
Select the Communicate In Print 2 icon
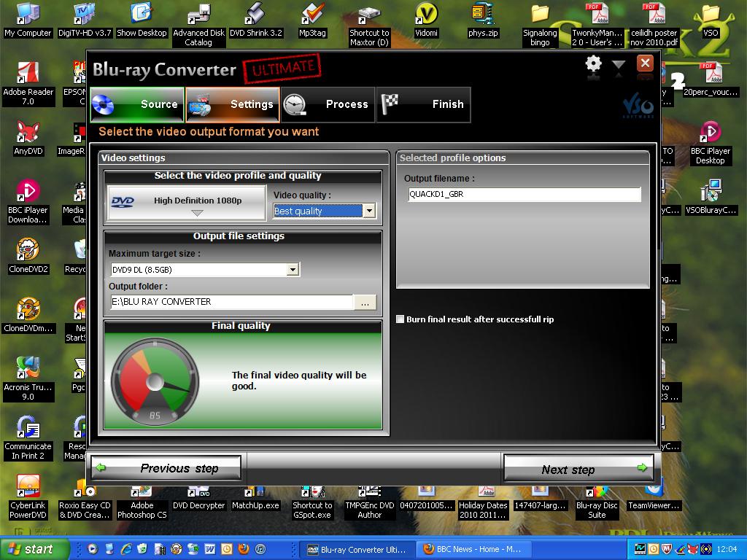[28, 438]
